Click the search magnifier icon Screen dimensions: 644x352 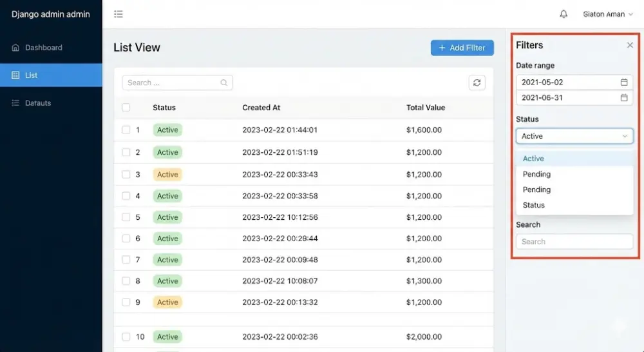(224, 83)
